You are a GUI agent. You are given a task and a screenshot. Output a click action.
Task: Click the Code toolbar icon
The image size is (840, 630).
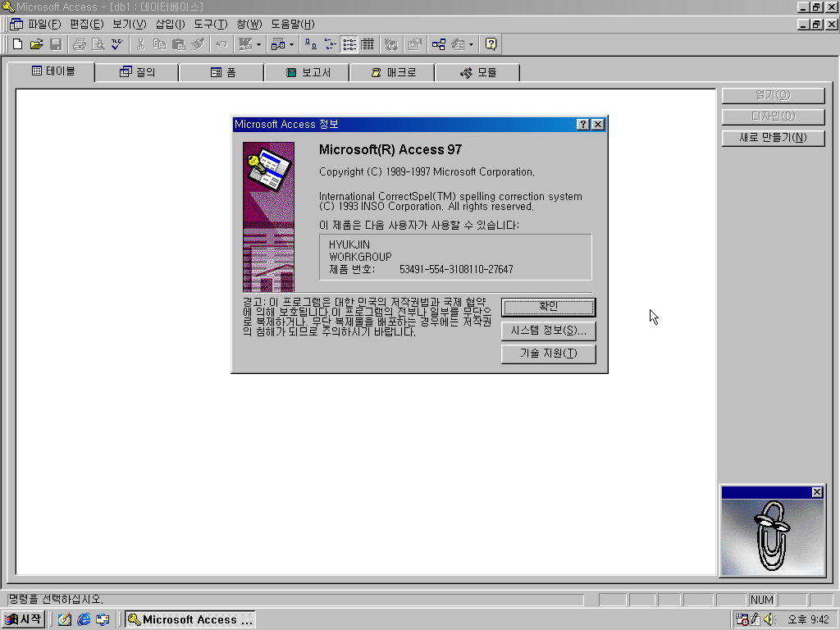(391, 44)
